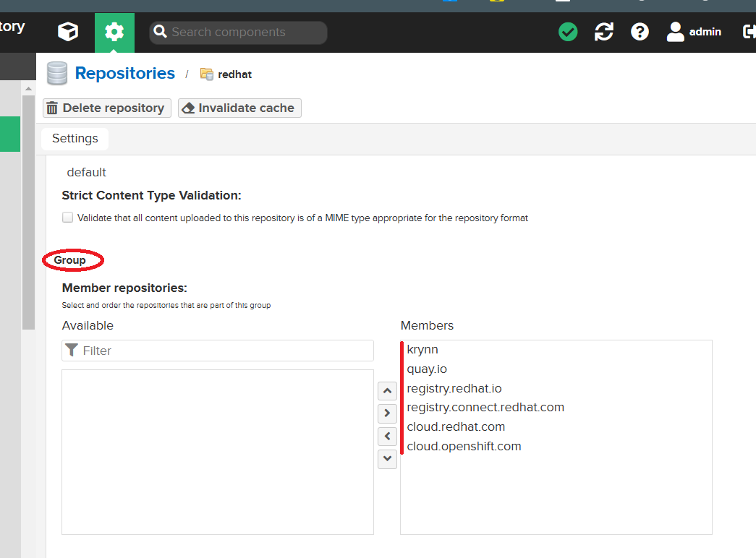Open the Administration gear icon
The height and width of the screenshot is (558, 756).
pyautogui.click(x=114, y=32)
